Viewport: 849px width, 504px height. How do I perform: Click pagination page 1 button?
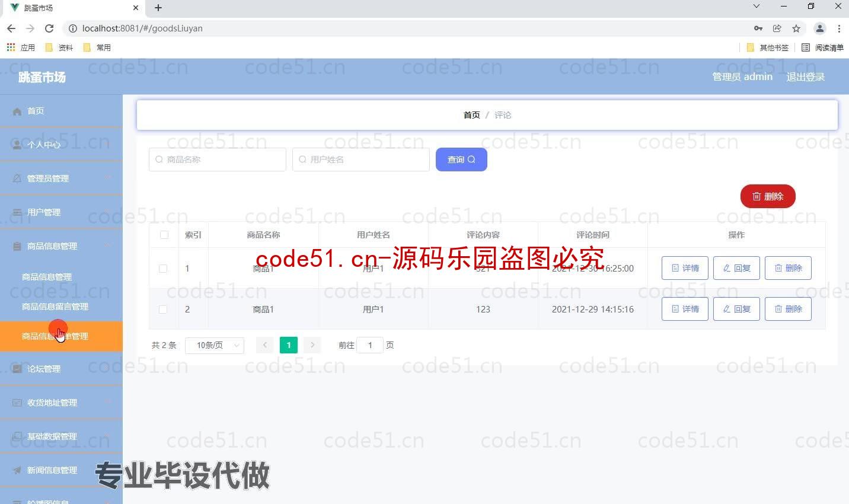tap(289, 345)
